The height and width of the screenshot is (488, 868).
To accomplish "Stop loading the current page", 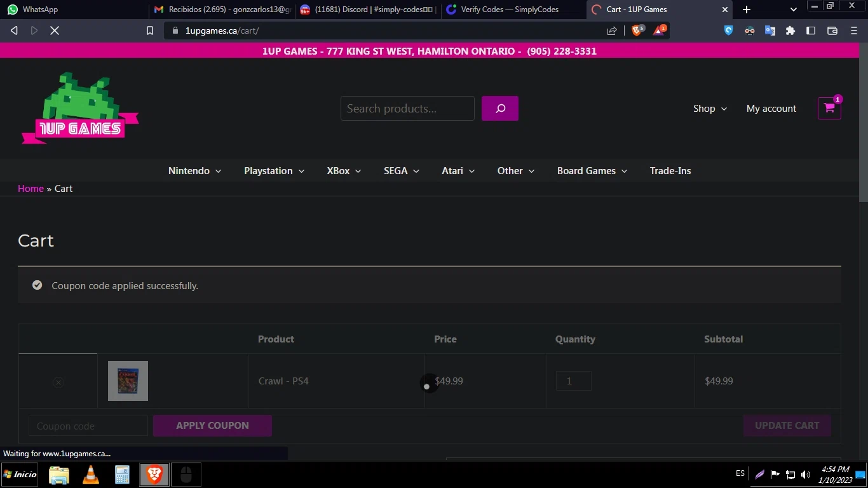I will (55, 30).
